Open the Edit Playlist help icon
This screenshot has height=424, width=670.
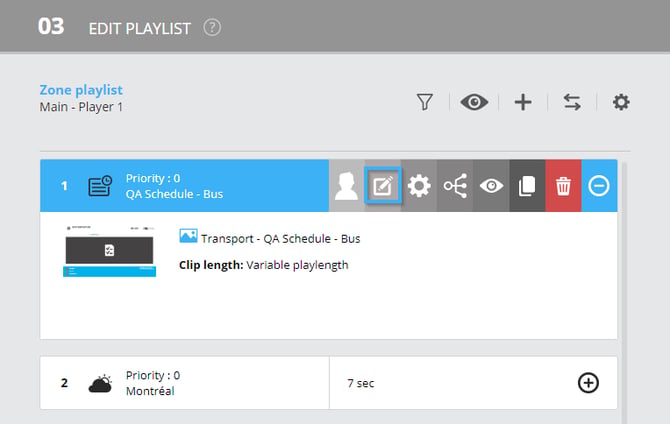(212, 28)
